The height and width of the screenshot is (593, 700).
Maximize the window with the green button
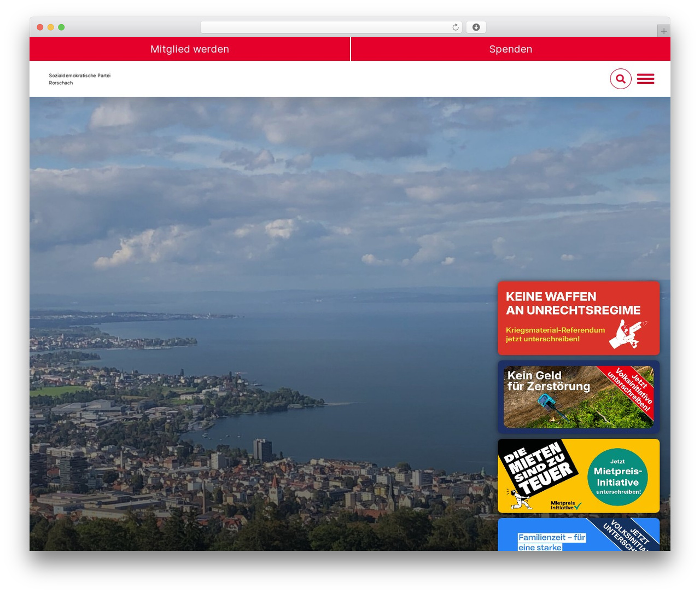pyautogui.click(x=61, y=27)
